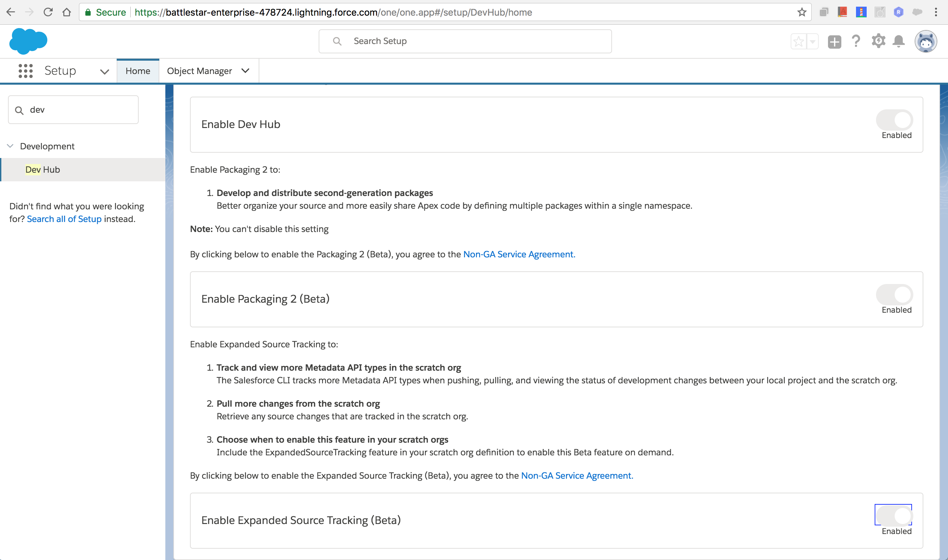Select the Home tab

(138, 71)
